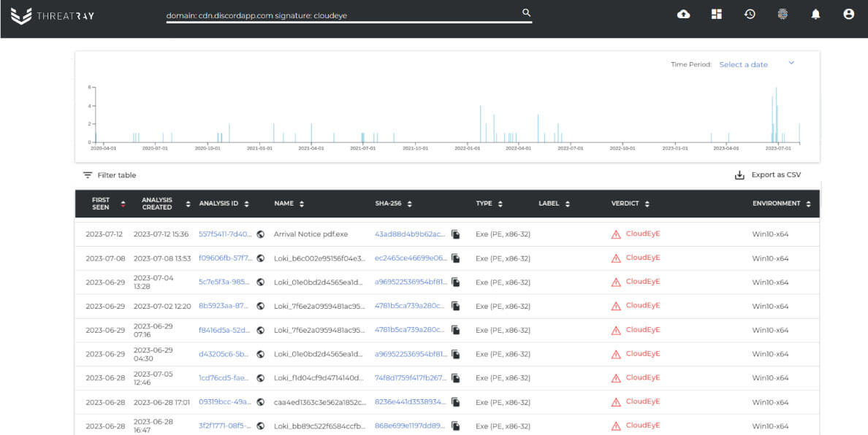Click First Seen date 2023-07-08
Screen dimensions: 868x435
pos(105,258)
